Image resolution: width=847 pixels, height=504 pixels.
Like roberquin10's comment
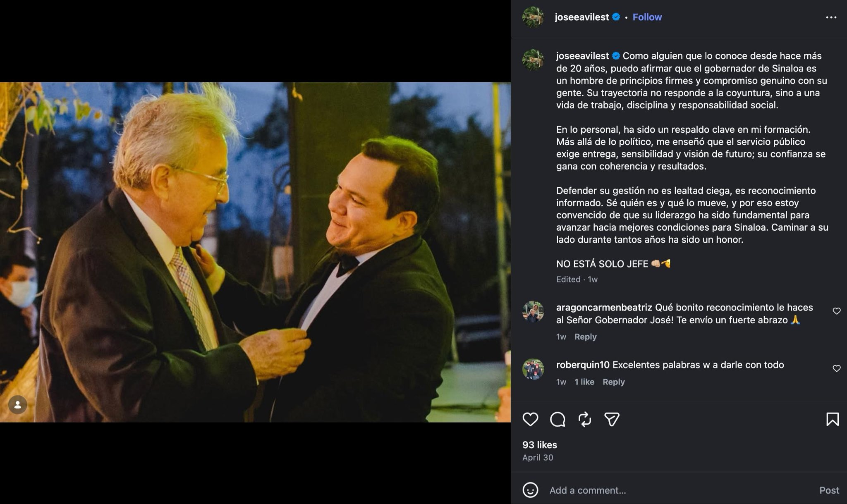(x=837, y=368)
